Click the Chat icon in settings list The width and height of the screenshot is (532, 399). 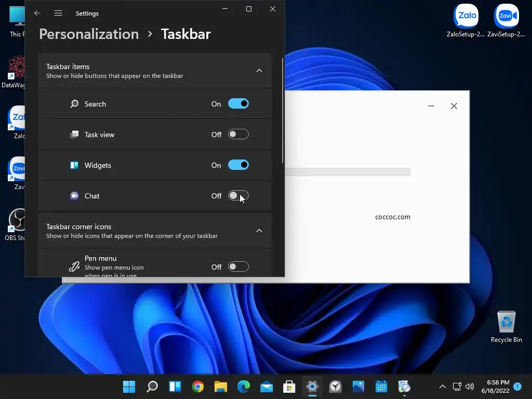point(74,196)
